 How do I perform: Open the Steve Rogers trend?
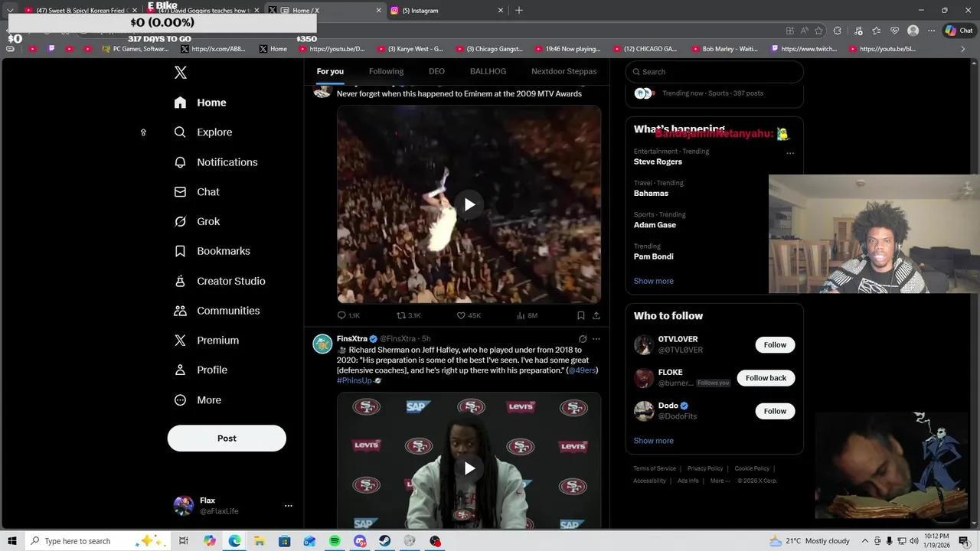pyautogui.click(x=658, y=161)
